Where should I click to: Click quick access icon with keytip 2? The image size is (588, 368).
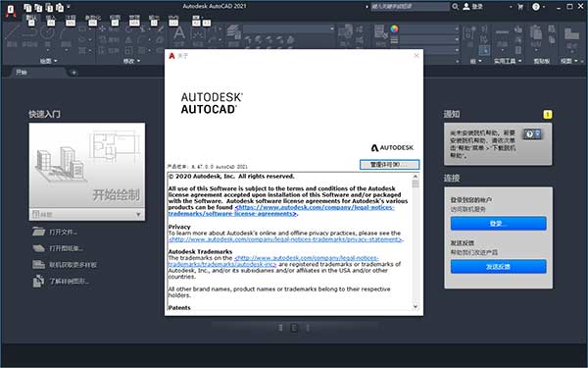pos(38,7)
